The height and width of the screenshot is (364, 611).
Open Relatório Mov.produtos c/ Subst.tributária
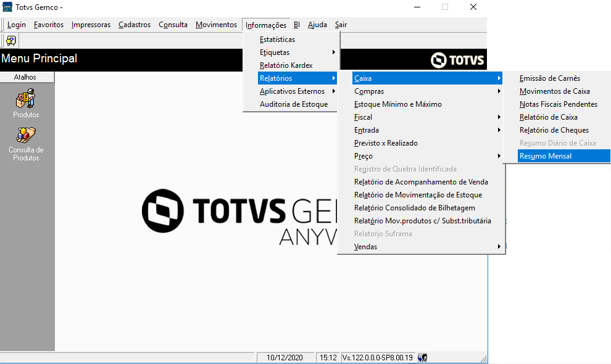(421, 221)
